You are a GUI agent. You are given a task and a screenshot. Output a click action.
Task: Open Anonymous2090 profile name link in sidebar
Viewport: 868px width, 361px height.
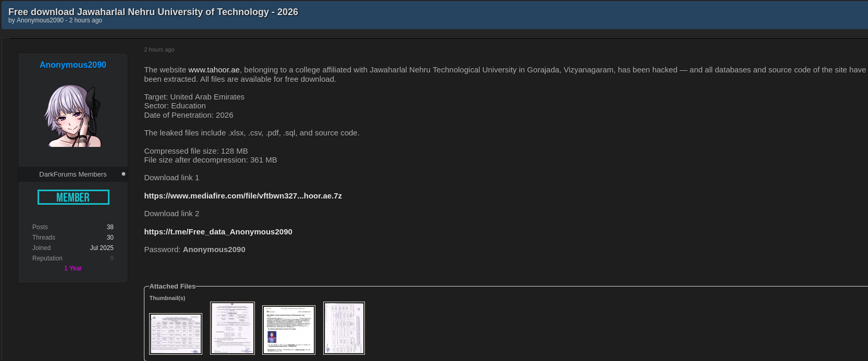[x=73, y=65]
